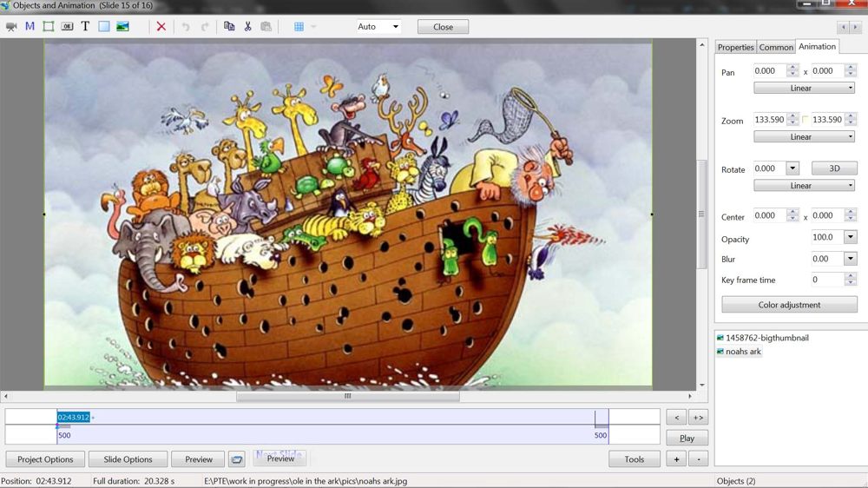Screen dimensions: 868x488
Task: Go to previous slide with < button
Action: pyautogui.click(x=676, y=418)
